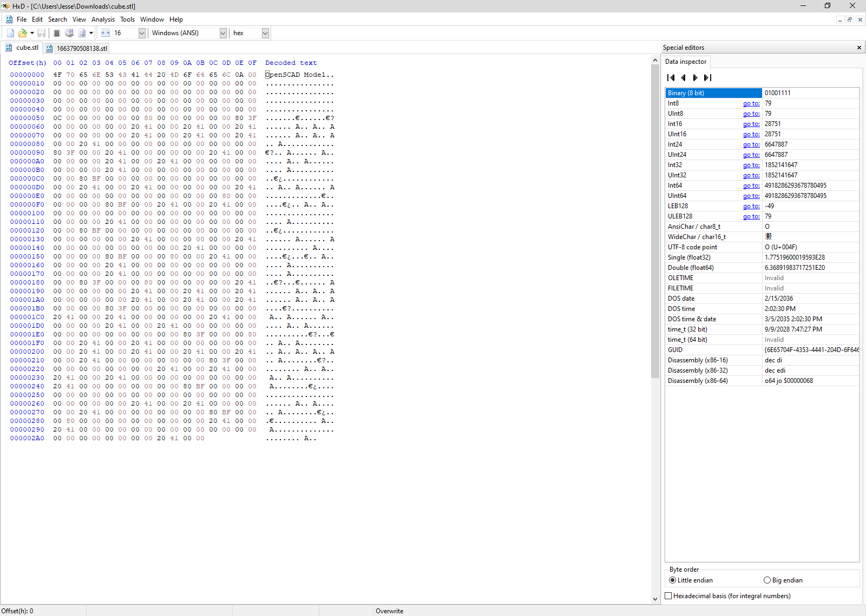The height and width of the screenshot is (616, 866).
Task: Minimize the inner document window
Action: click(840, 19)
